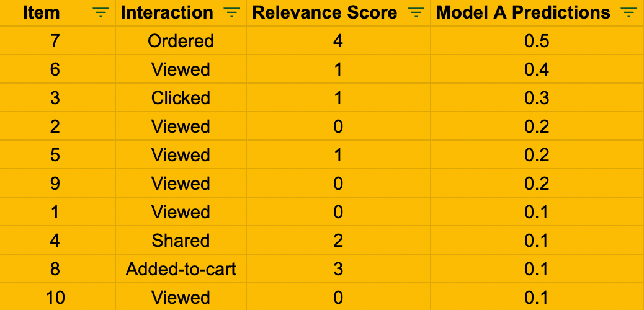Select the Model A Predictions header cell
The image size is (644, 310).
[x=523, y=13]
